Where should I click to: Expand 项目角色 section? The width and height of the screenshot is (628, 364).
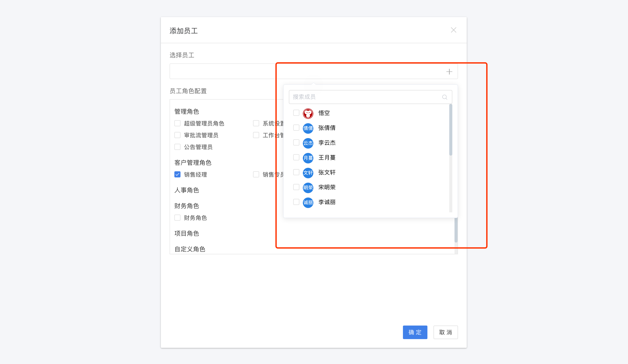coord(186,234)
